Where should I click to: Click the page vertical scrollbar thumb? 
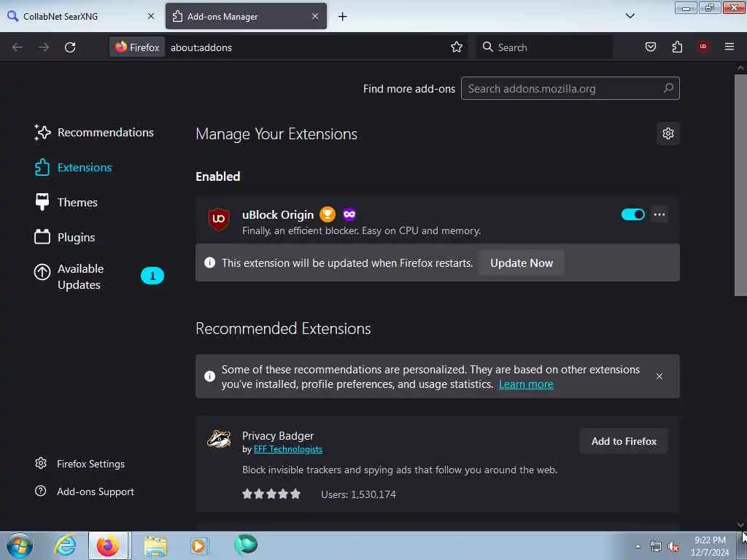coord(740,184)
